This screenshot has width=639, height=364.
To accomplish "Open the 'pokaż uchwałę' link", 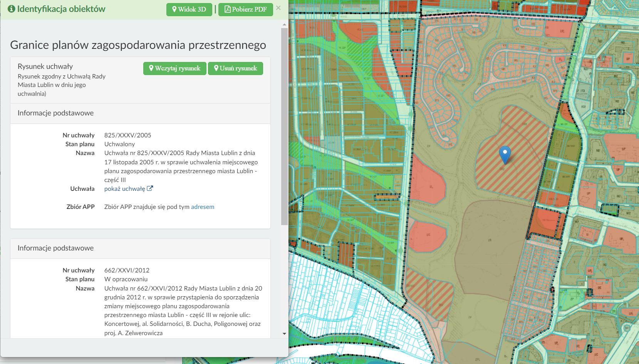I will [x=124, y=189].
